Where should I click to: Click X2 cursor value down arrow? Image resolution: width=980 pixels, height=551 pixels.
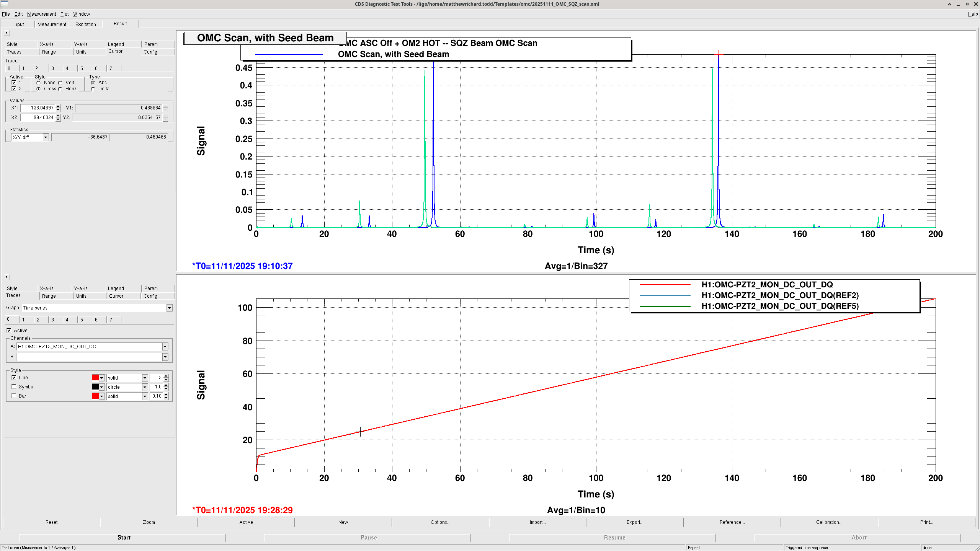(x=58, y=119)
